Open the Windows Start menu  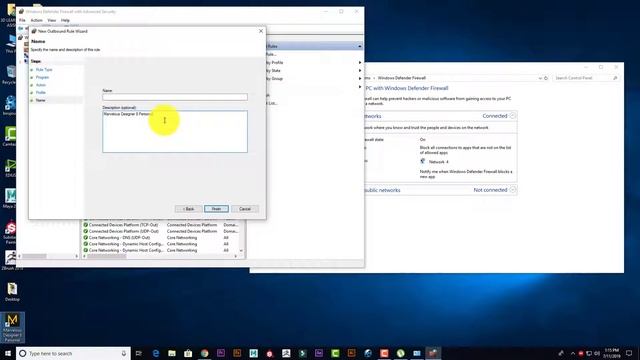(8, 353)
